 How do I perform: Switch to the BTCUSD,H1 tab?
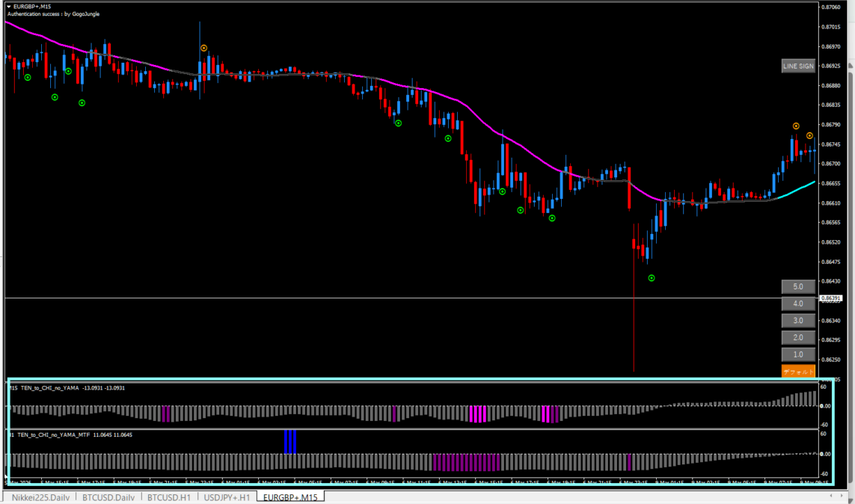pyautogui.click(x=171, y=497)
